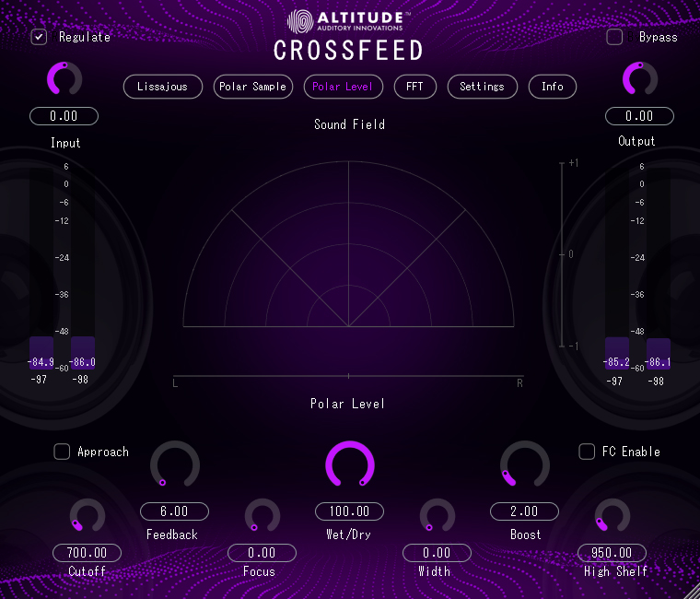Show the FFT view

click(414, 87)
